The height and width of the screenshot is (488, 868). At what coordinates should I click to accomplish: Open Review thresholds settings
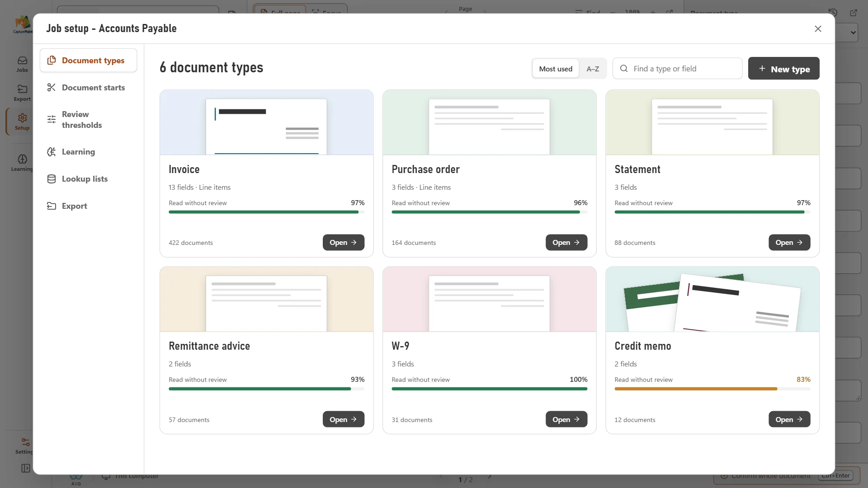88,119
